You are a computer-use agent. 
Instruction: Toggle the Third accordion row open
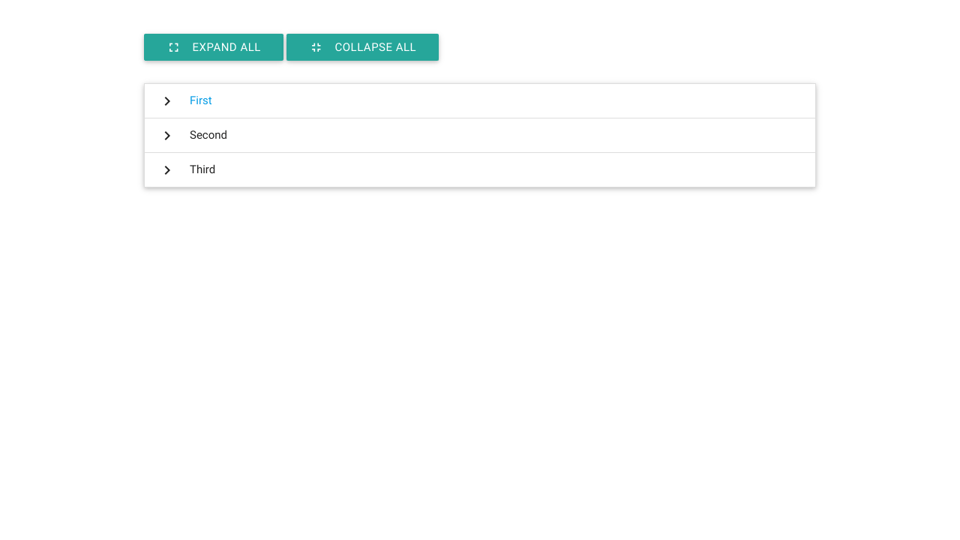click(x=400, y=170)
